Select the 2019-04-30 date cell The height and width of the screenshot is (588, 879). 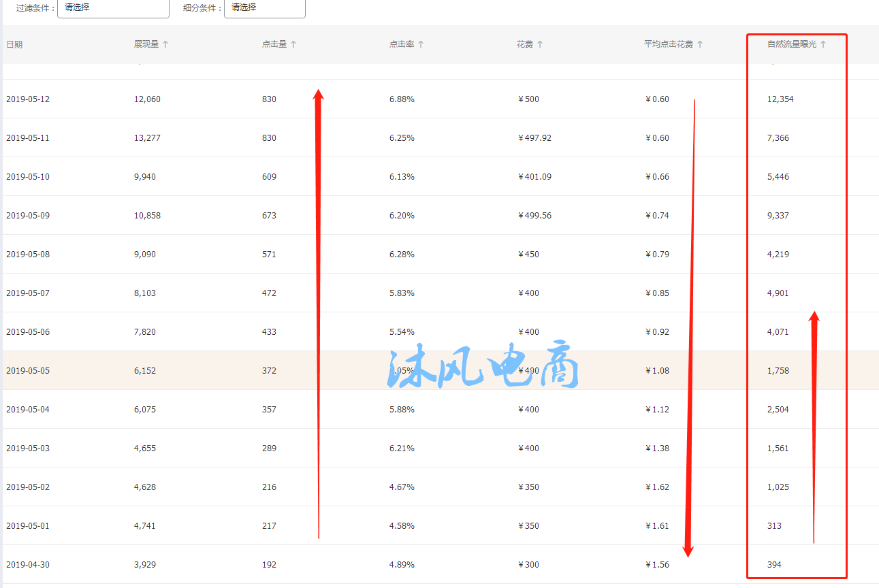pyautogui.click(x=28, y=565)
